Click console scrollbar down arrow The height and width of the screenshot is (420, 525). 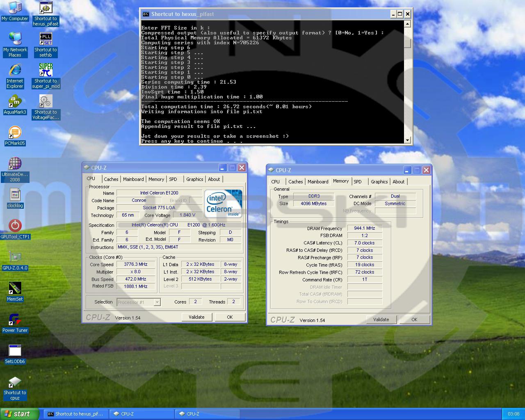point(407,140)
